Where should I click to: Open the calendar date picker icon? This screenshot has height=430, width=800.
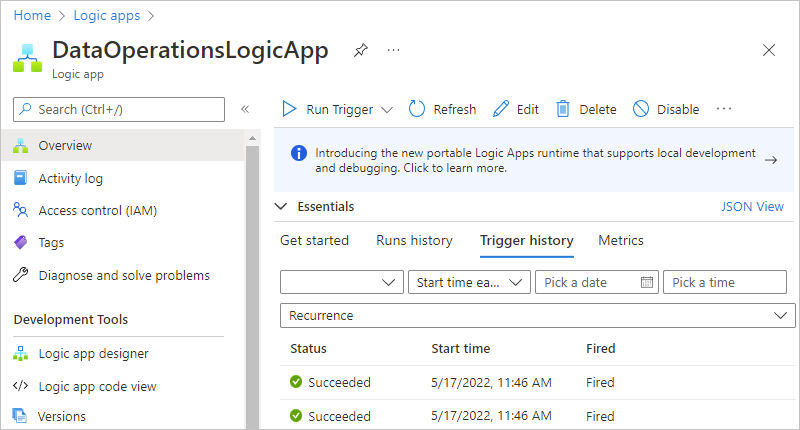coord(647,283)
